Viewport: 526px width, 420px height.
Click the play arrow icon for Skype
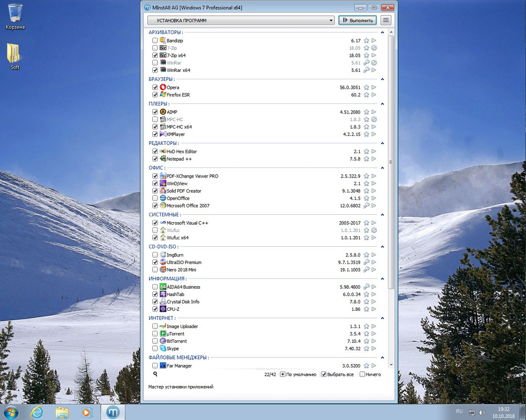(x=374, y=349)
